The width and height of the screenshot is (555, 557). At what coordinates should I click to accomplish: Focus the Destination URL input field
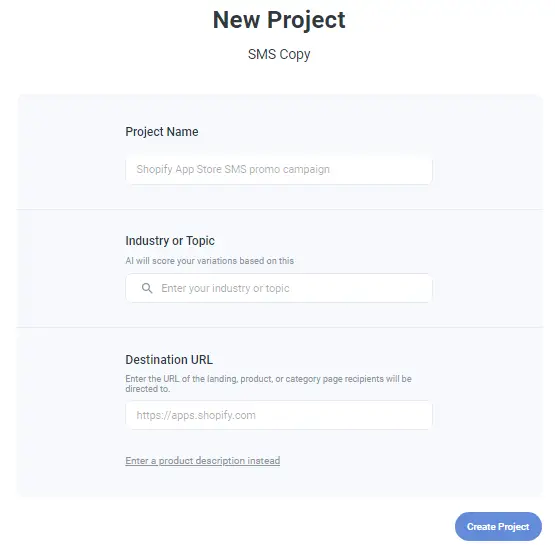click(279, 415)
